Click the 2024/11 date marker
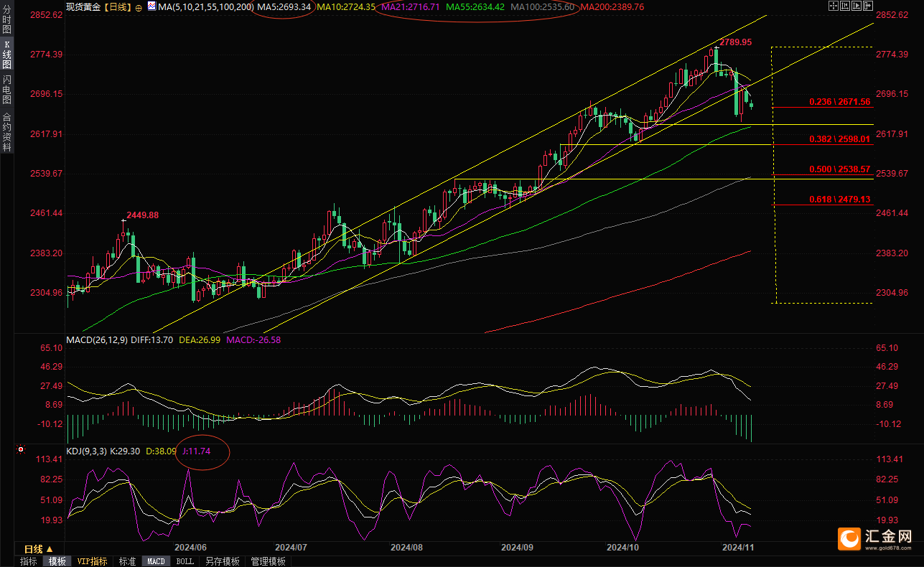The image size is (924, 567). pyautogui.click(x=738, y=547)
